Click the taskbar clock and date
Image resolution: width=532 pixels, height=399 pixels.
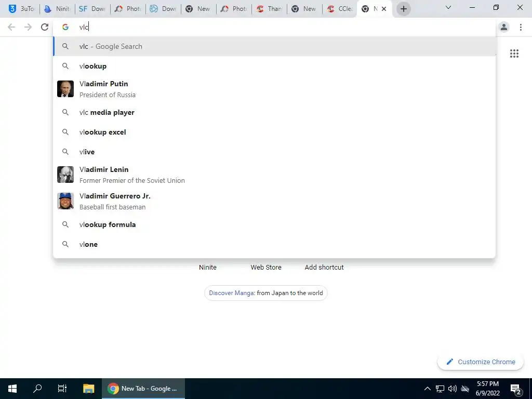point(487,389)
